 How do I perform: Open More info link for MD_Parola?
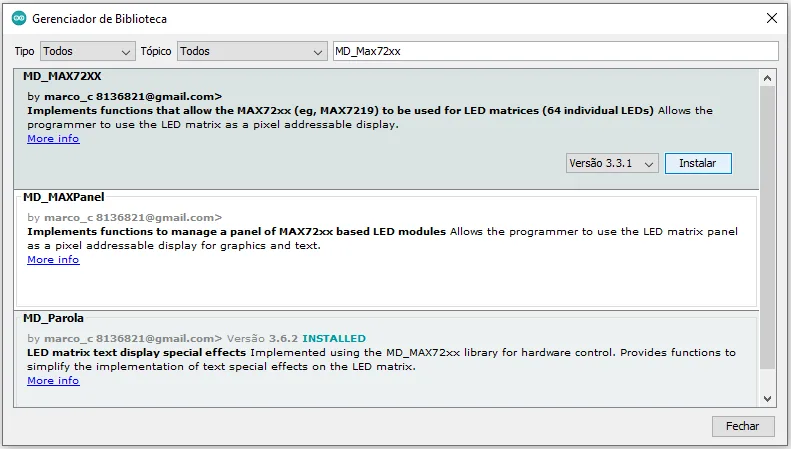(53, 381)
